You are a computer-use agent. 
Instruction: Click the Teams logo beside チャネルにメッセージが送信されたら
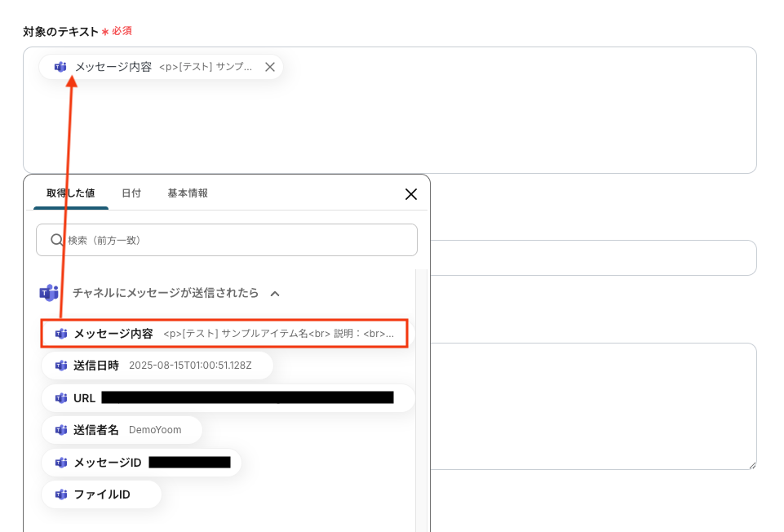coord(49,293)
